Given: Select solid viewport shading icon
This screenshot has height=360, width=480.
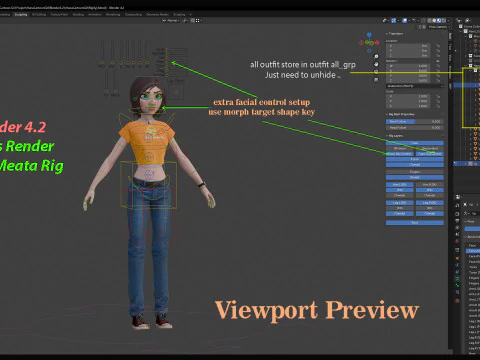Looking at the screenshot, I should [x=434, y=21].
